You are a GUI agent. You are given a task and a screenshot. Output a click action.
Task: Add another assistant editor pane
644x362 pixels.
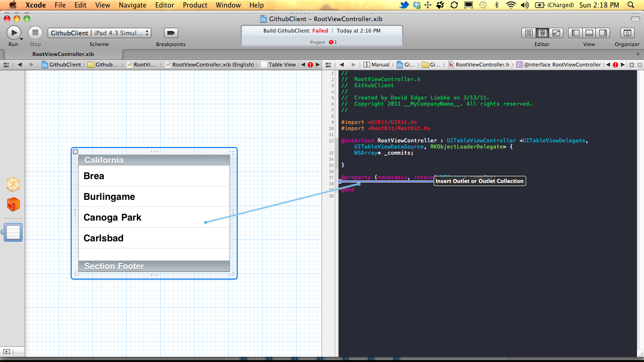631,65
